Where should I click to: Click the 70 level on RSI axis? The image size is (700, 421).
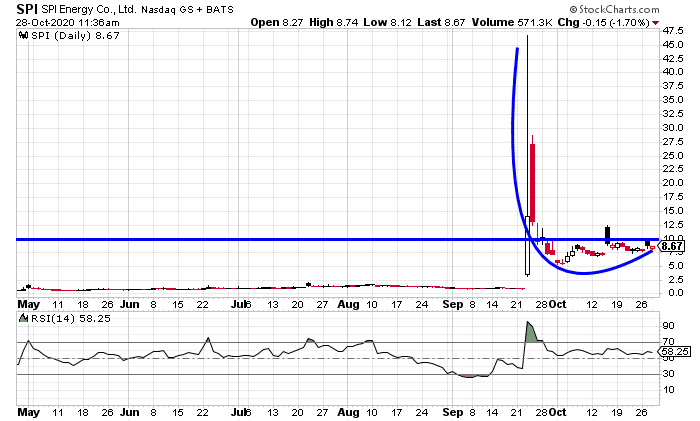pos(668,342)
